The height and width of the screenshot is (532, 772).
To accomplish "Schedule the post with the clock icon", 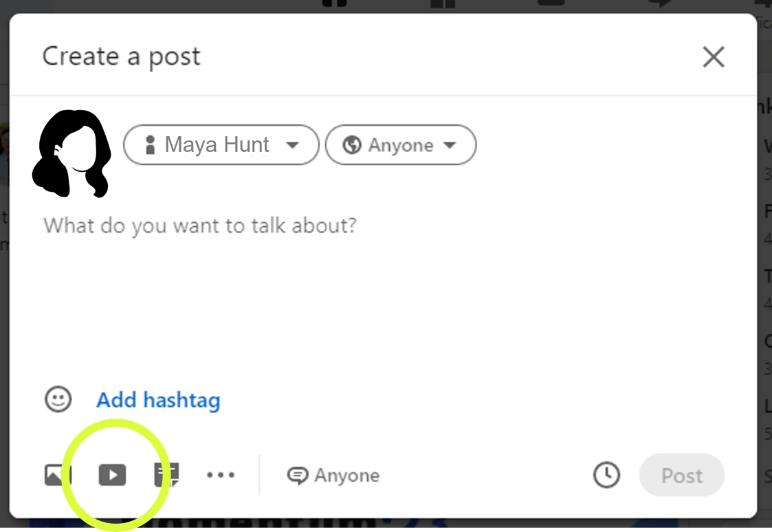I will coord(606,475).
